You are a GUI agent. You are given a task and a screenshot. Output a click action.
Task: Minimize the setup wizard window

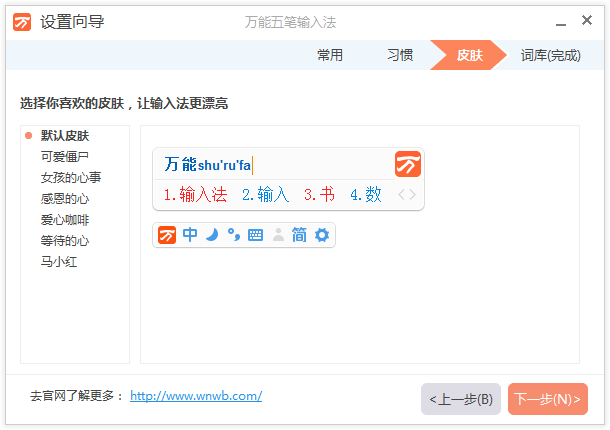[561, 23]
